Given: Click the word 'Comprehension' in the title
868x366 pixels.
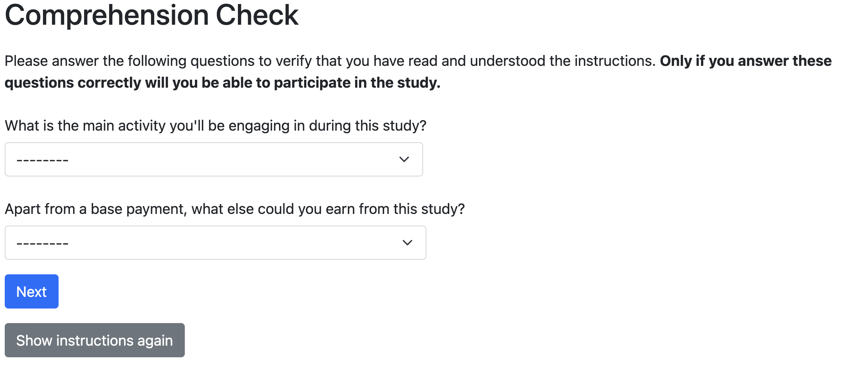Looking at the screenshot, I should point(107,15).
